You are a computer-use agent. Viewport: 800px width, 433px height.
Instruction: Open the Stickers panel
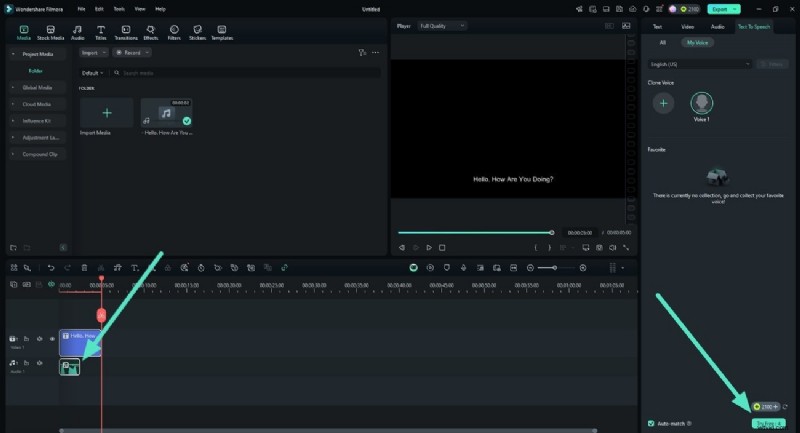pyautogui.click(x=197, y=33)
